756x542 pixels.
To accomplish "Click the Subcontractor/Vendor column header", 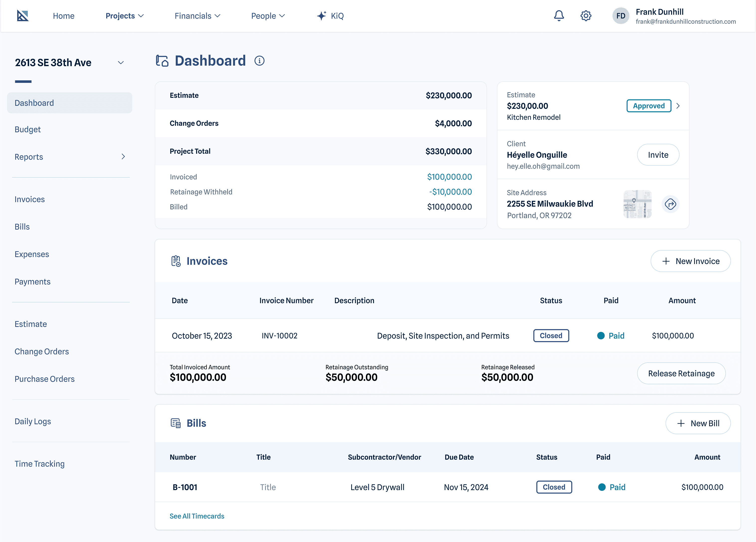I will pyautogui.click(x=384, y=457).
